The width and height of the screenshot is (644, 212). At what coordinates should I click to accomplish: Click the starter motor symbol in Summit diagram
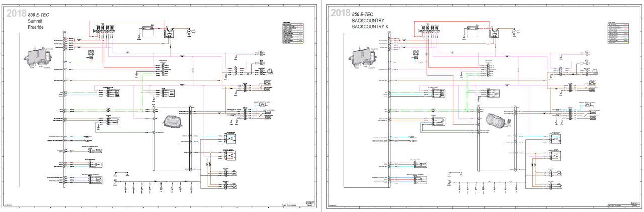click(x=188, y=32)
